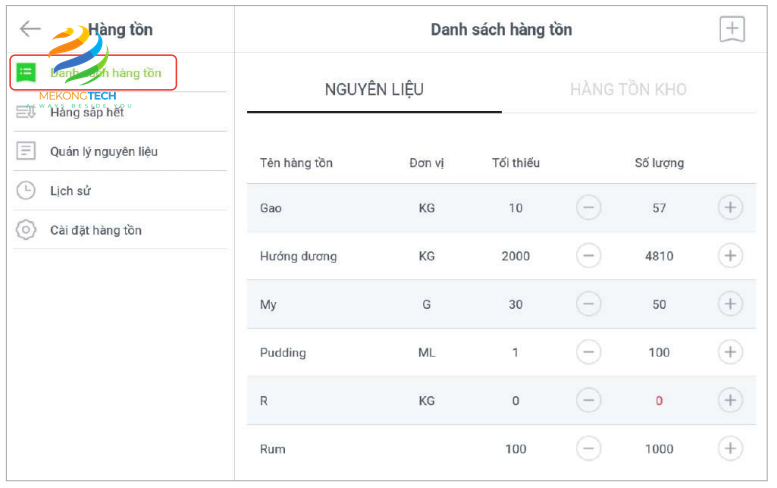Image resolution: width=777 pixels, height=488 pixels.
Task: Click plus button for My row
Action: click(731, 304)
